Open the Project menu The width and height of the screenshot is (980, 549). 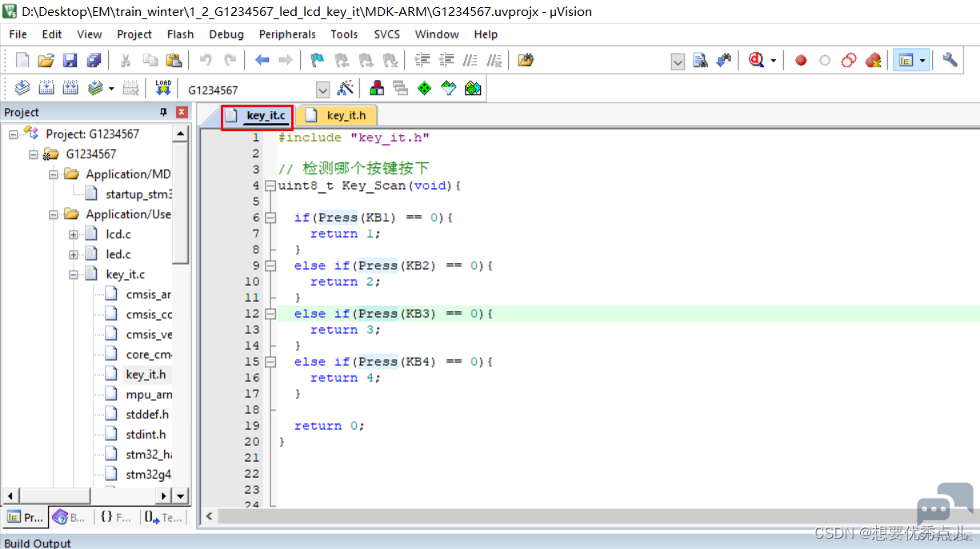pyautogui.click(x=134, y=34)
